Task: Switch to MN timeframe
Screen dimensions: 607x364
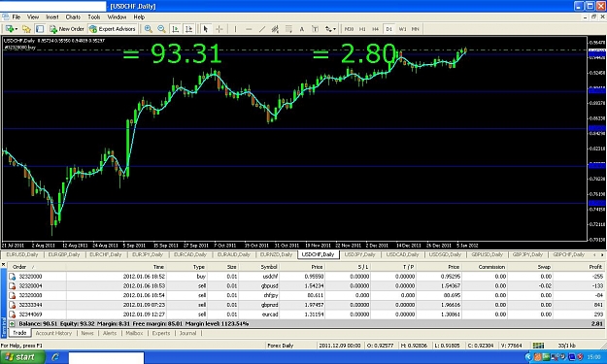Action: click(x=416, y=29)
